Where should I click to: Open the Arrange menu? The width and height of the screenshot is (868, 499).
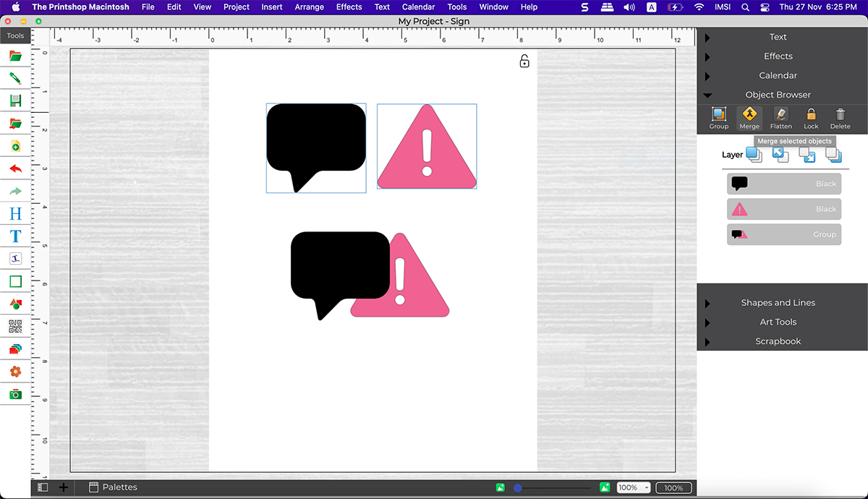click(310, 7)
